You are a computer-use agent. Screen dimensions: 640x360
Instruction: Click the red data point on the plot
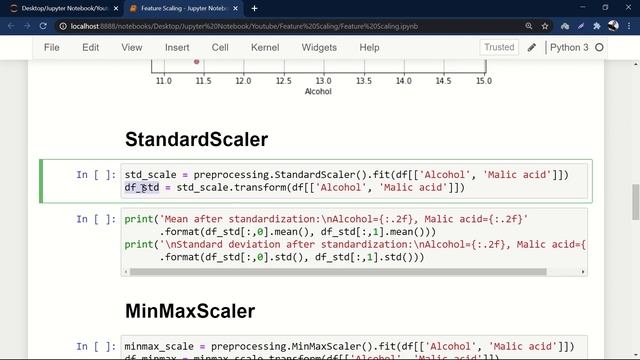(x=196, y=62)
